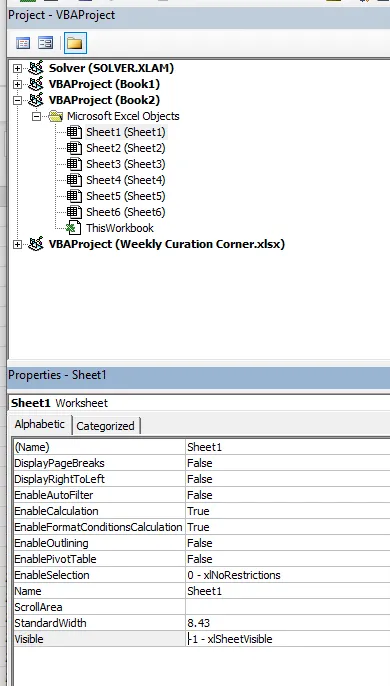Click the ThisWorkbook Excel icon in tree
Viewport: 390px width, 686px height.
click(x=74, y=228)
